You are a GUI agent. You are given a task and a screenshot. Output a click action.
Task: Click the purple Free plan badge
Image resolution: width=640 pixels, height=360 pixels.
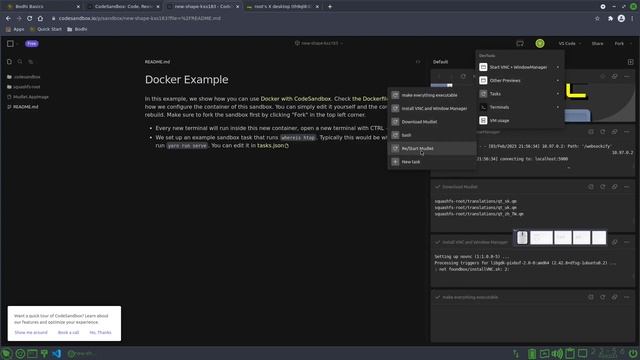[x=32, y=43]
